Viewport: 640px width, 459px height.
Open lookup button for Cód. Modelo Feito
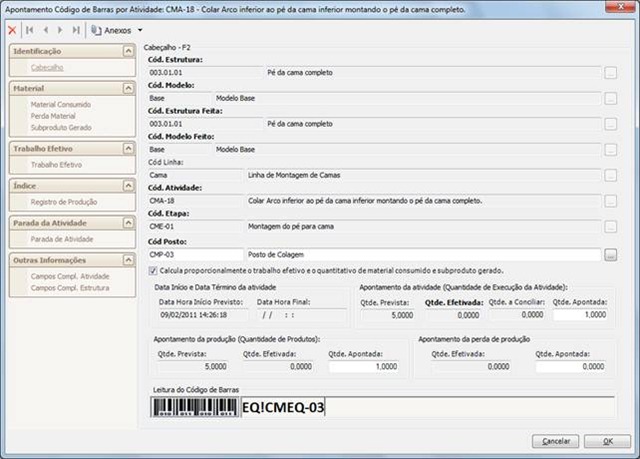[x=610, y=150]
